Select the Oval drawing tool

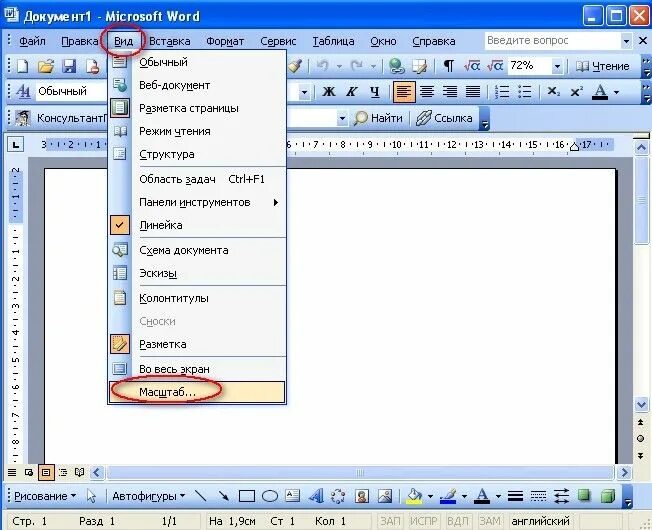pyautogui.click(x=270, y=496)
